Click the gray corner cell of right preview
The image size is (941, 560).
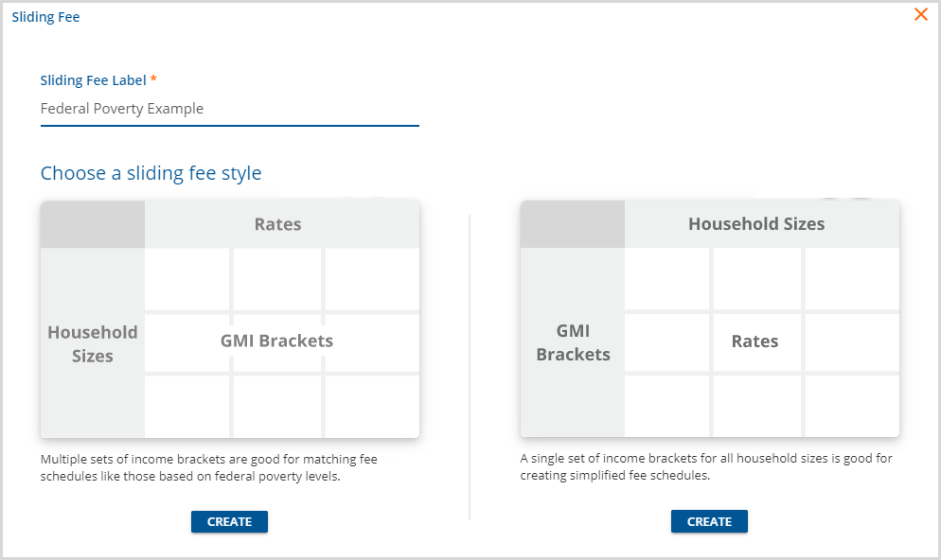coord(572,224)
